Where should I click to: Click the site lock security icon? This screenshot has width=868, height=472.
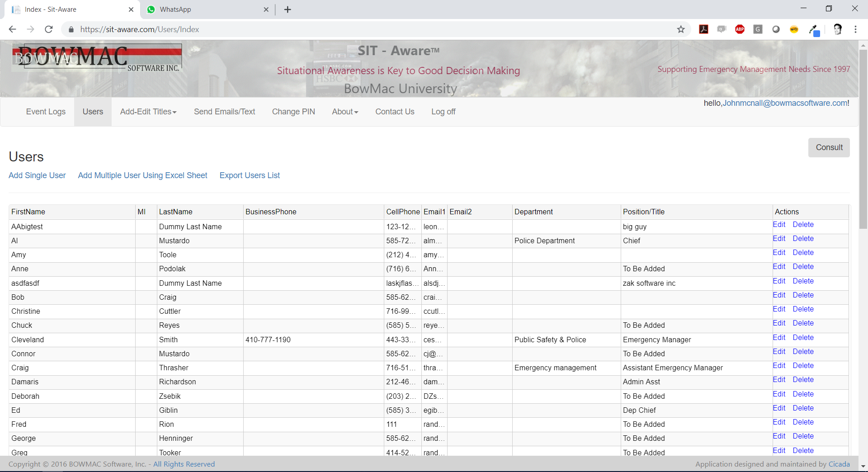pyautogui.click(x=71, y=29)
